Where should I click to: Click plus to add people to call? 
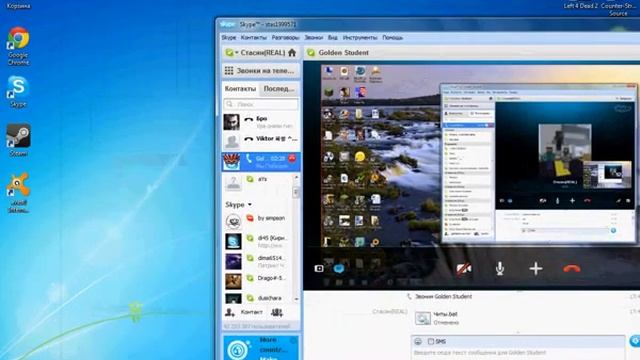pos(536,268)
